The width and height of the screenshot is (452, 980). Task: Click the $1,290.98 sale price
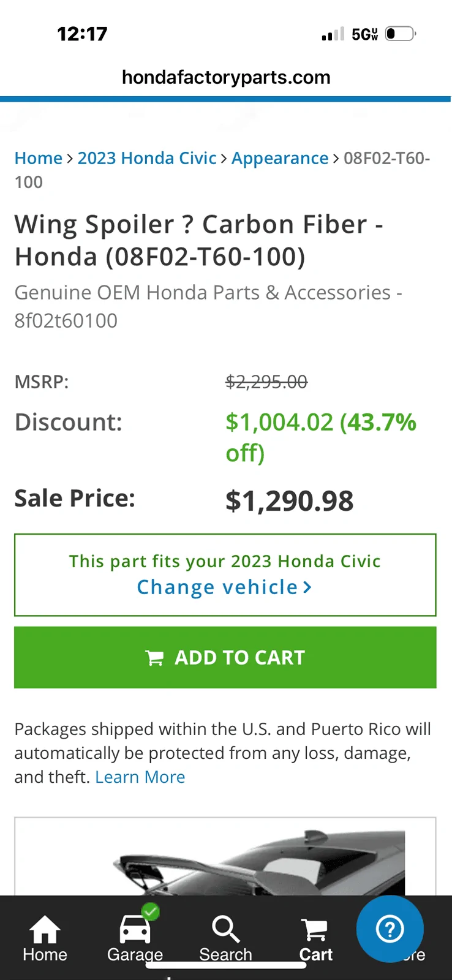[x=289, y=500]
